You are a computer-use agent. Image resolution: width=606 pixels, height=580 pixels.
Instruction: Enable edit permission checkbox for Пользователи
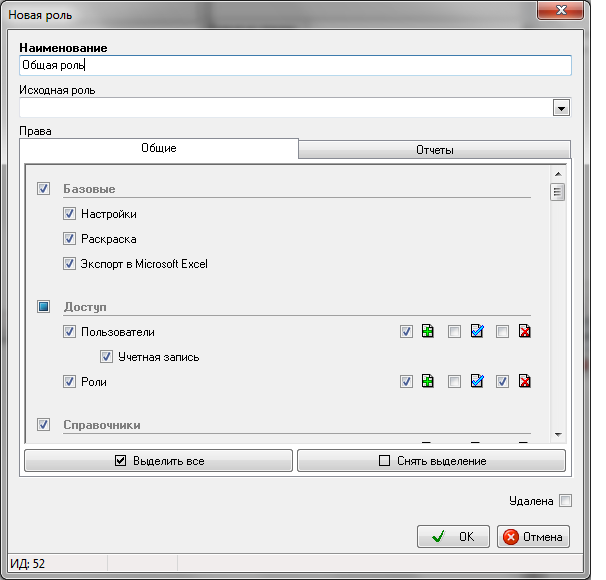pyautogui.click(x=454, y=332)
